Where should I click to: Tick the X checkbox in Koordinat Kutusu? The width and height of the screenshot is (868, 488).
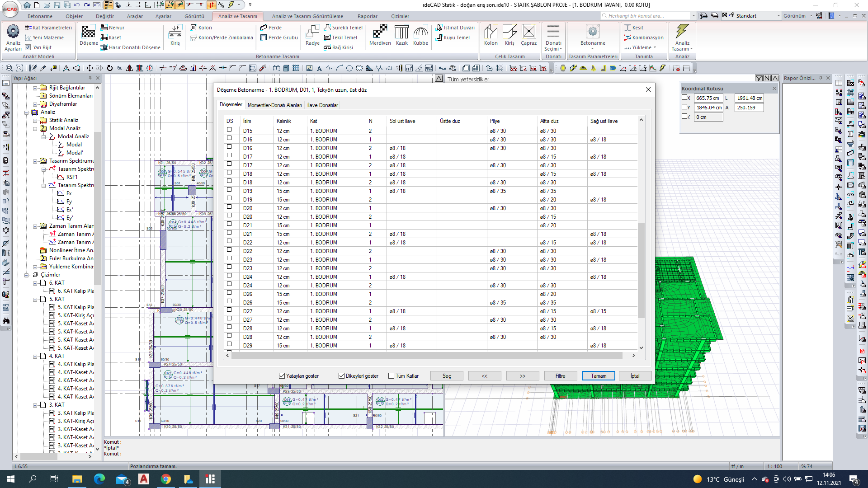(x=684, y=98)
